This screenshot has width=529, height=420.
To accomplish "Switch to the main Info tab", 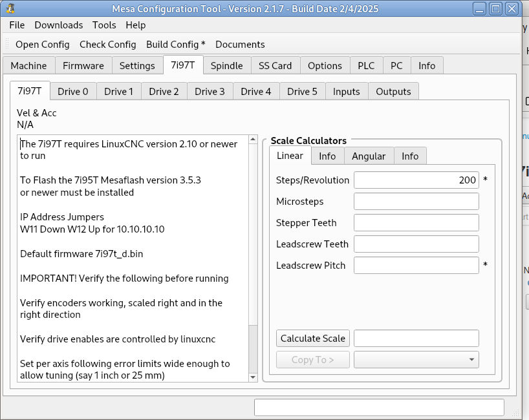I will [x=427, y=65].
